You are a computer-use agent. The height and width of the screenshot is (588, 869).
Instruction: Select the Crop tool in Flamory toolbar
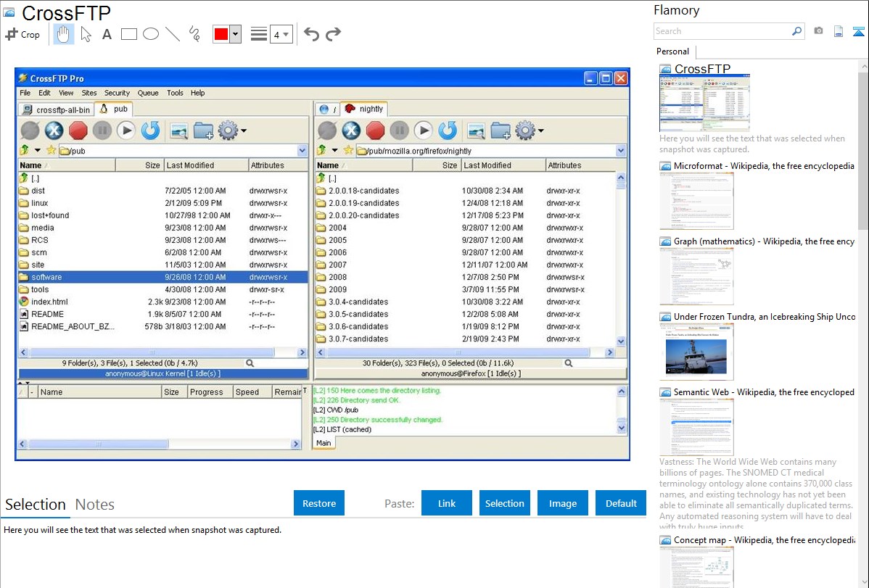[22, 34]
